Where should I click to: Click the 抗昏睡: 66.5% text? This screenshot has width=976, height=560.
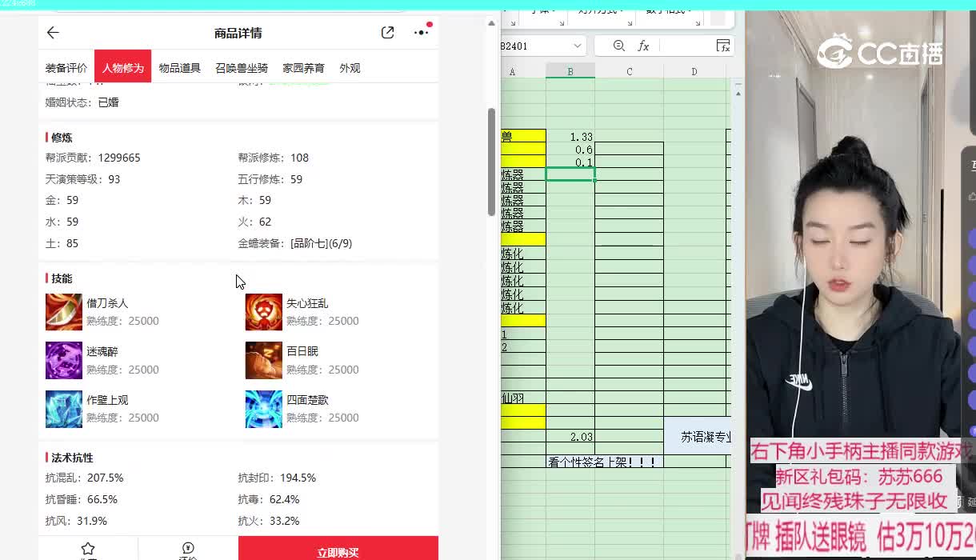(82, 499)
